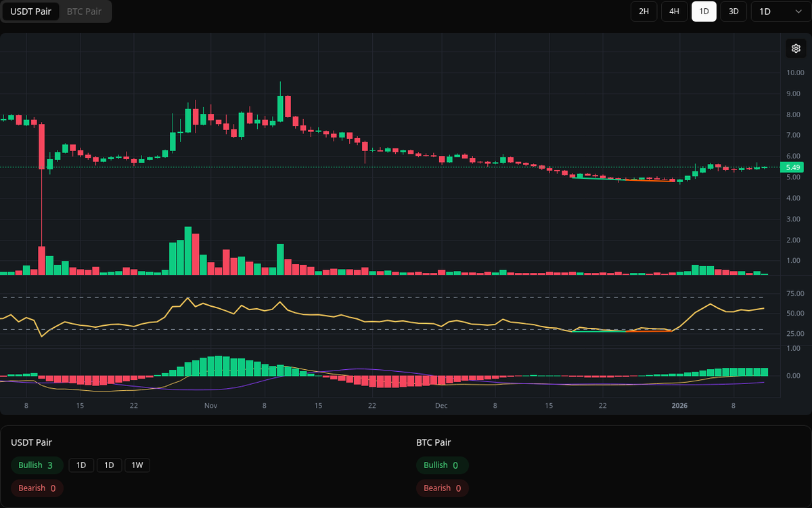
Task: Click the 10.00 price axis label
Action: point(794,72)
